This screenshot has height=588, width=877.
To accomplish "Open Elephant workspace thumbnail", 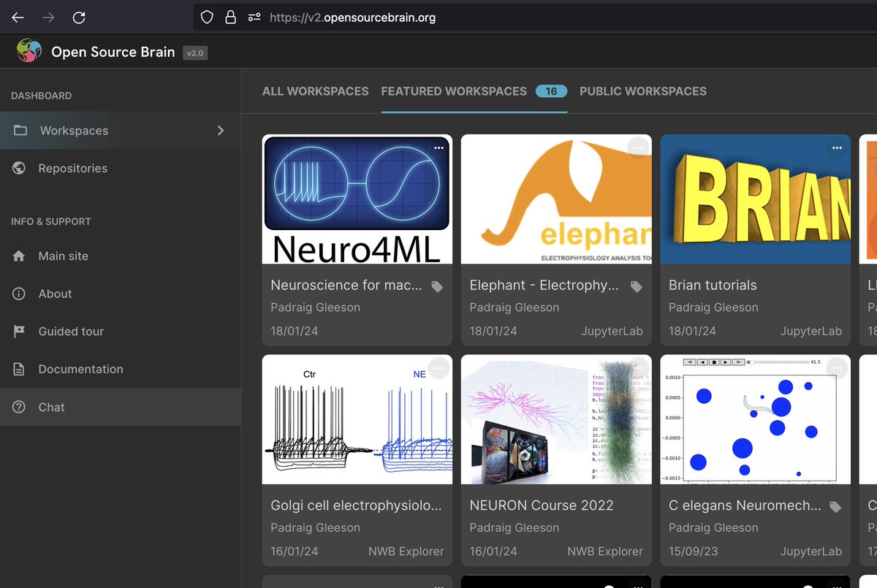I will pos(556,199).
